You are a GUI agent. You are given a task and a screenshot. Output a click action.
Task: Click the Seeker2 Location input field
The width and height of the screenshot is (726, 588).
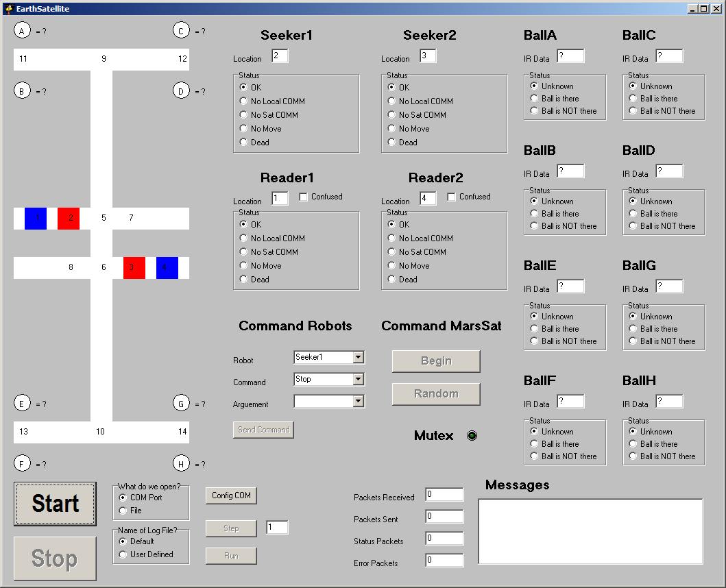tap(428, 56)
